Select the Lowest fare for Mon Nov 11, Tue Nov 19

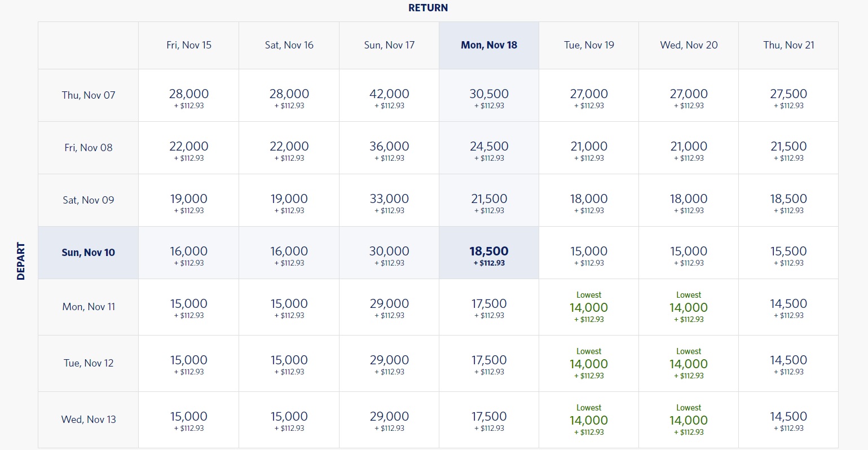[589, 307]
